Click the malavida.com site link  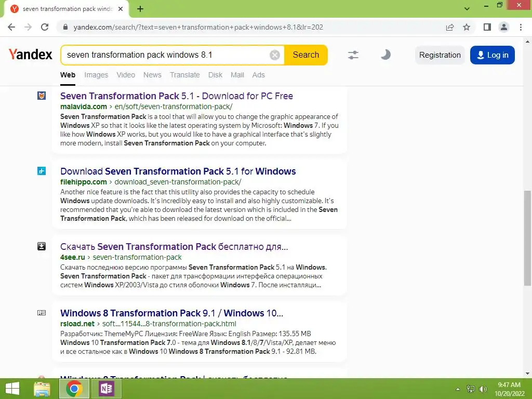click(84, 107)
